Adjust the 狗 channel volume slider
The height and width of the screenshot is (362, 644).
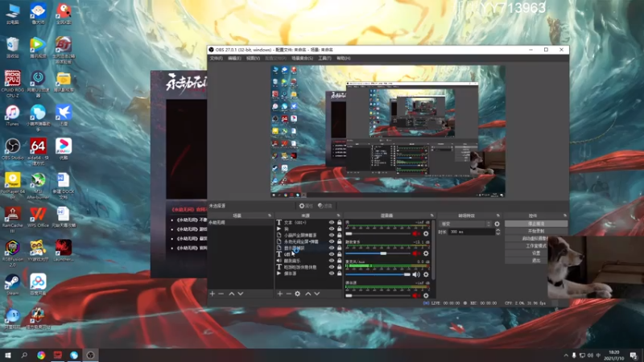click(x=378, y=233)
